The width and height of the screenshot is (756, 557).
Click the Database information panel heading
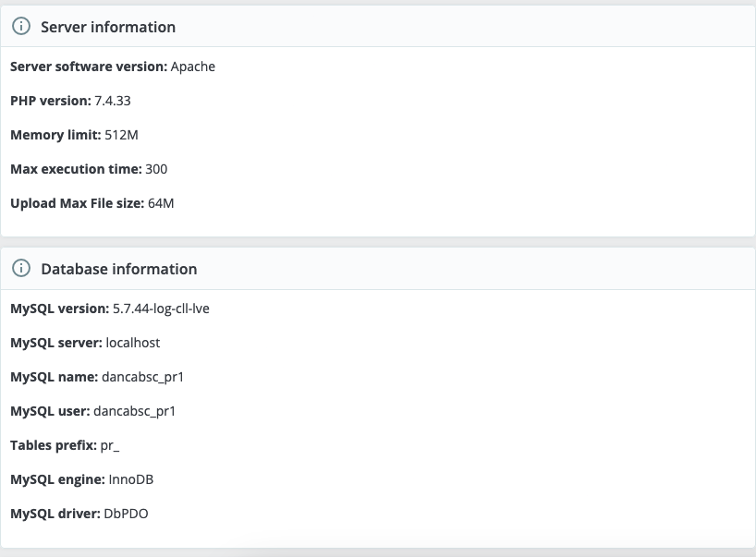click(119, 269)
